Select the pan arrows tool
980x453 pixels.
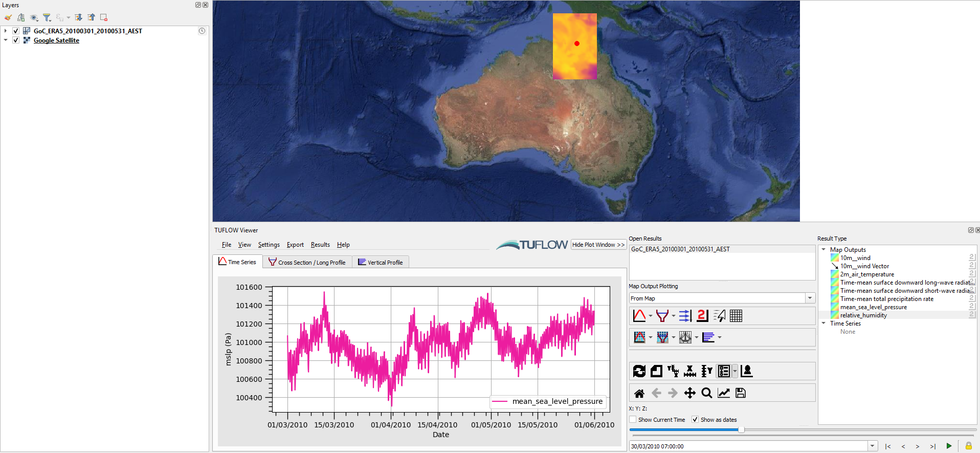pyautogui.click(x=689, y=393)
